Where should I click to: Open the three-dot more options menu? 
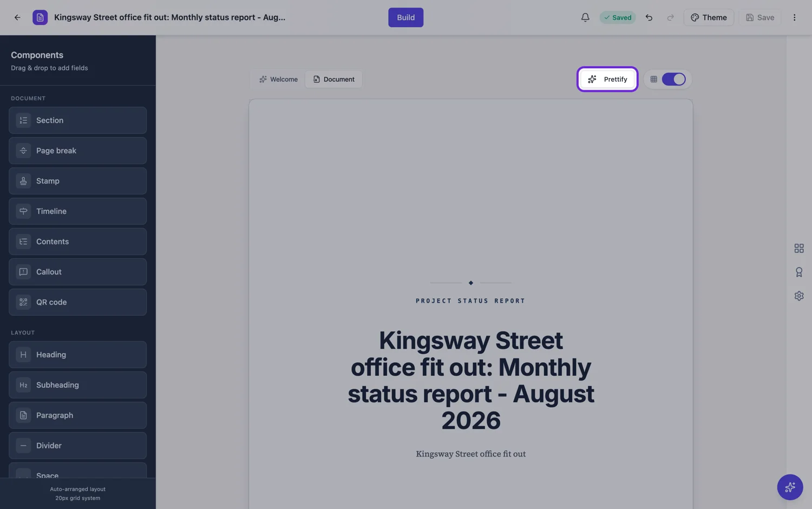794,17
